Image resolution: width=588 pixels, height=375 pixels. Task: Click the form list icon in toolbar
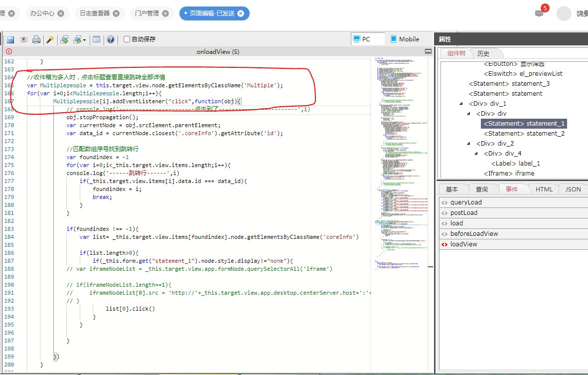click(x=97, y=39)
